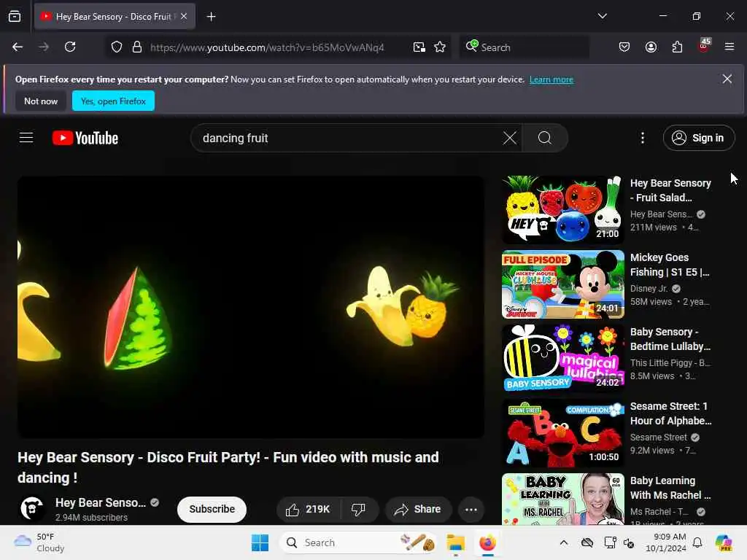
Task: Open the Extensions puzzle icon
Action: click(677, 47)
